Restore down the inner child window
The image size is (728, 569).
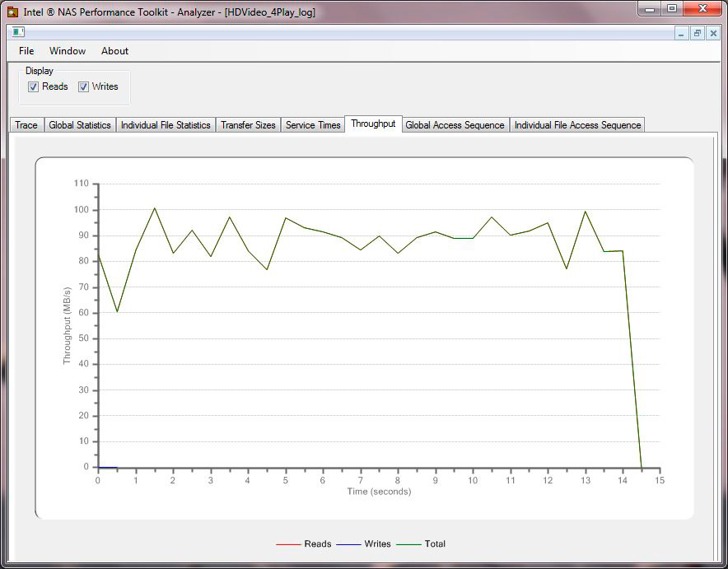(697, 34)
